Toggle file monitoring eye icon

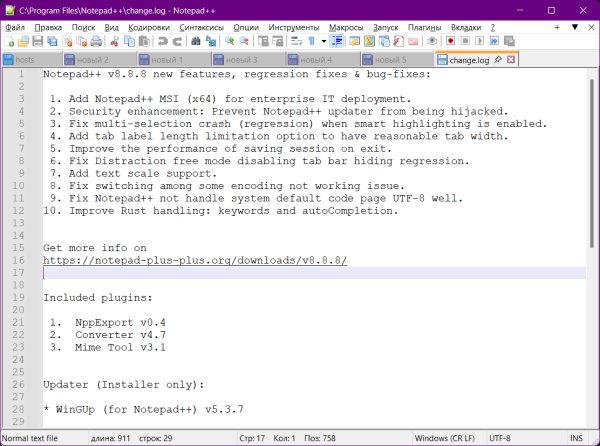point(432,41)
